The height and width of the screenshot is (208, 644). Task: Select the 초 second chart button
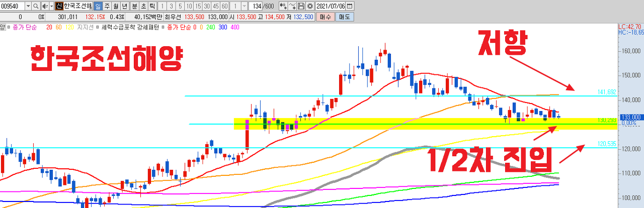pos(143,6)
